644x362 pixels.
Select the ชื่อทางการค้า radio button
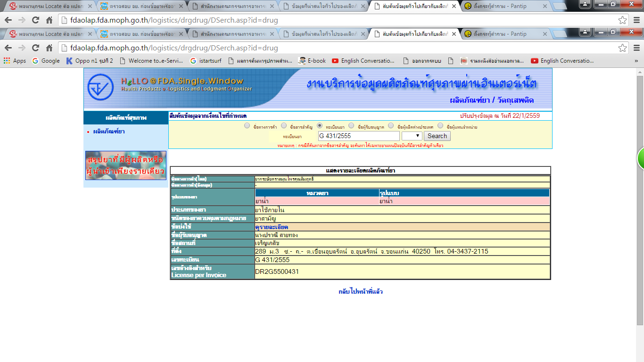click(x=248, y=126)
